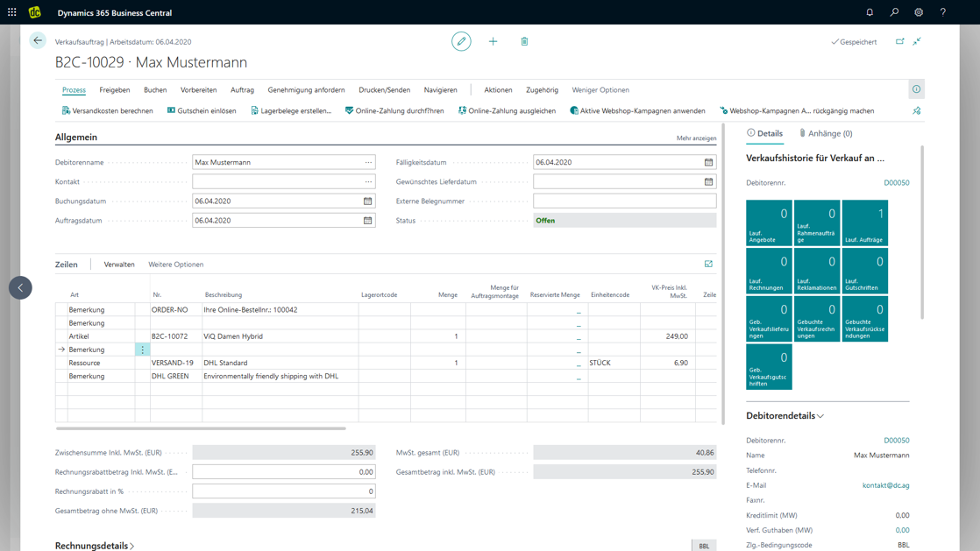Click the trash delete icon
Screen dimensions: 980x551
[x=524, y=41]
